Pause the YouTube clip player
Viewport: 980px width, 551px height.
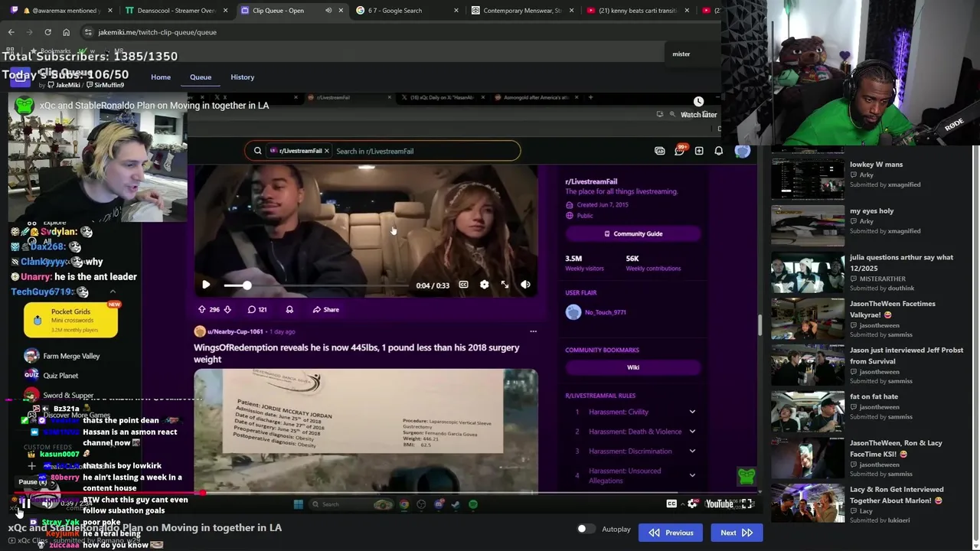point(25,503)
